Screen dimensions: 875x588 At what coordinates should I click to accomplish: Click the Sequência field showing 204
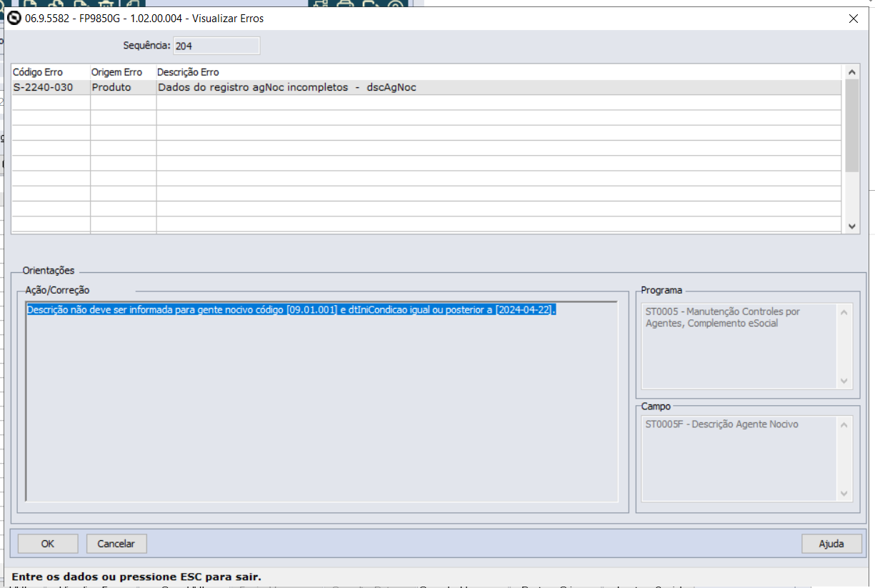pyautogui.click(x=216, y=46)
